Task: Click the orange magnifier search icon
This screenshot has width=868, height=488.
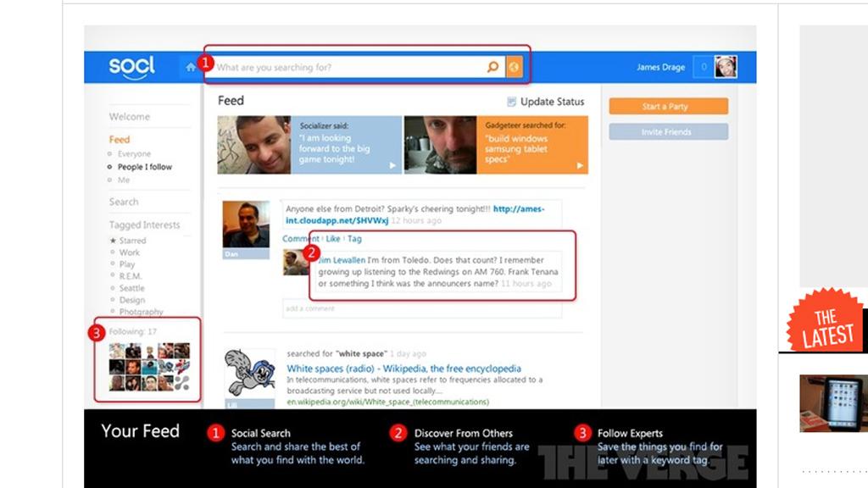Action: (492, 67)
